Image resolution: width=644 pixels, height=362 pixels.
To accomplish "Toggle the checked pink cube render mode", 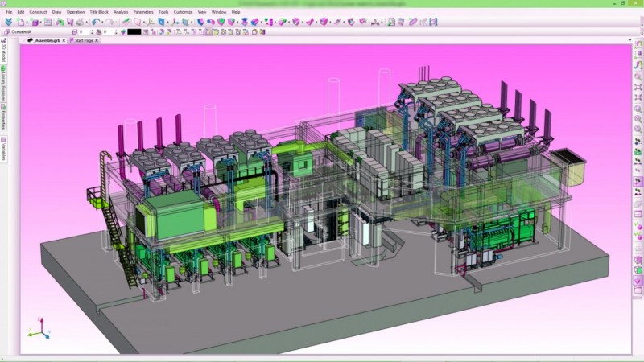I will pyautogui.click(x=638, y=279).
